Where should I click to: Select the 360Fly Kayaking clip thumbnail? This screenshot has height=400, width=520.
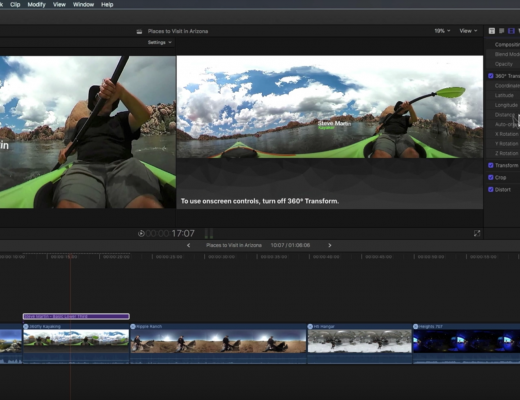76,341
